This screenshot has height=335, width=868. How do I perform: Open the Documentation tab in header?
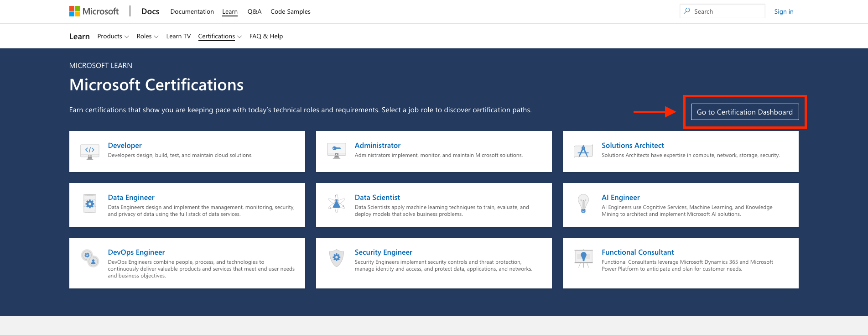pos(192,12)
